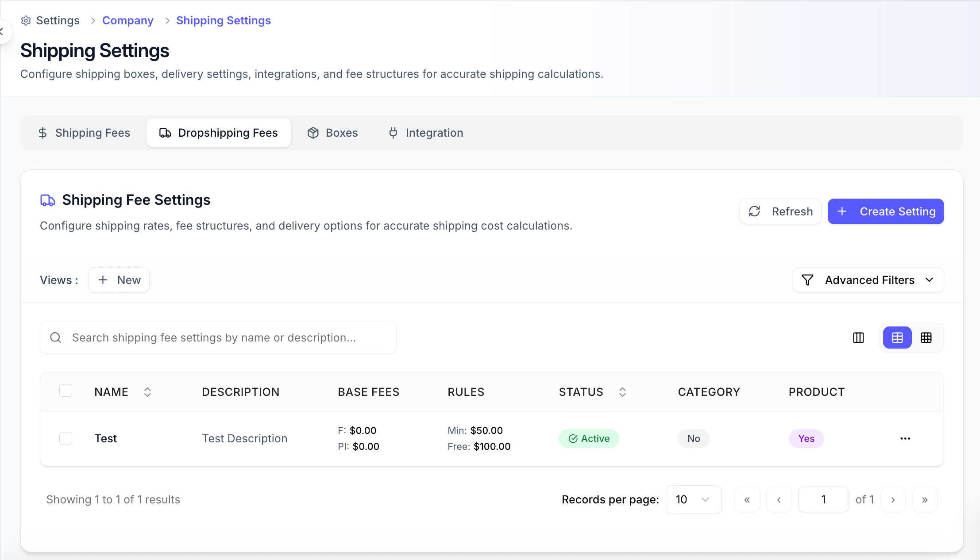Jump to first page arrow
The image size is (980, 560).
point(747,499)
